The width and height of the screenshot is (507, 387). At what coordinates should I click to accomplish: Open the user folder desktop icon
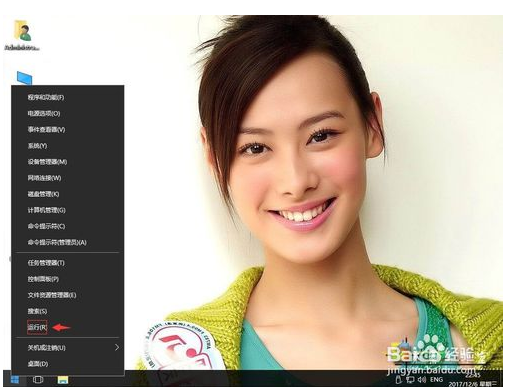pos(22,35)
